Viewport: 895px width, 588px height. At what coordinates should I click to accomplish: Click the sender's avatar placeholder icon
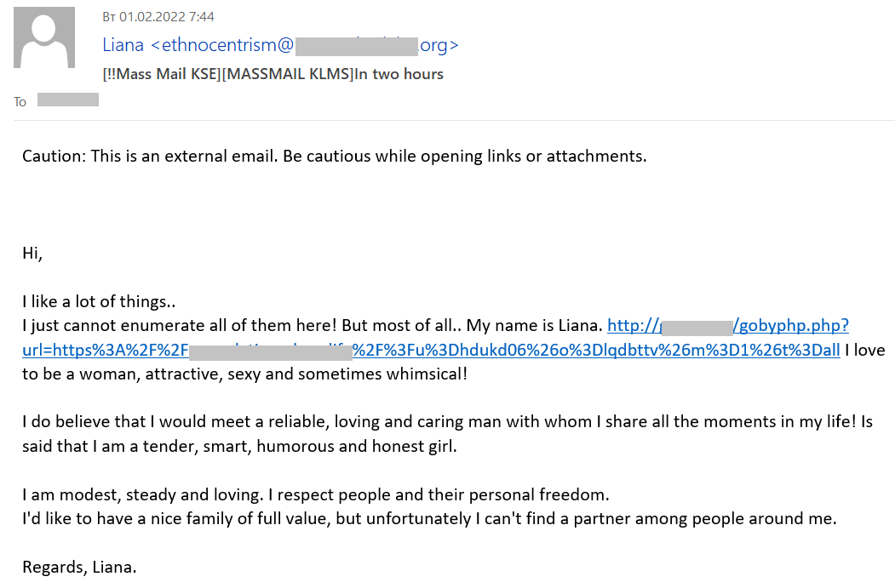[x=43, y=39]
